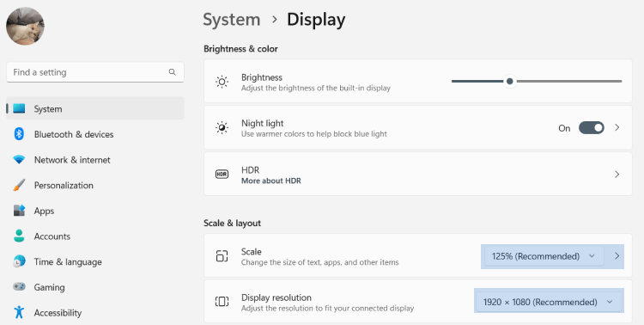Open the Scale 125% dropdown
644x325 pixels.
(x=544, y=256)
